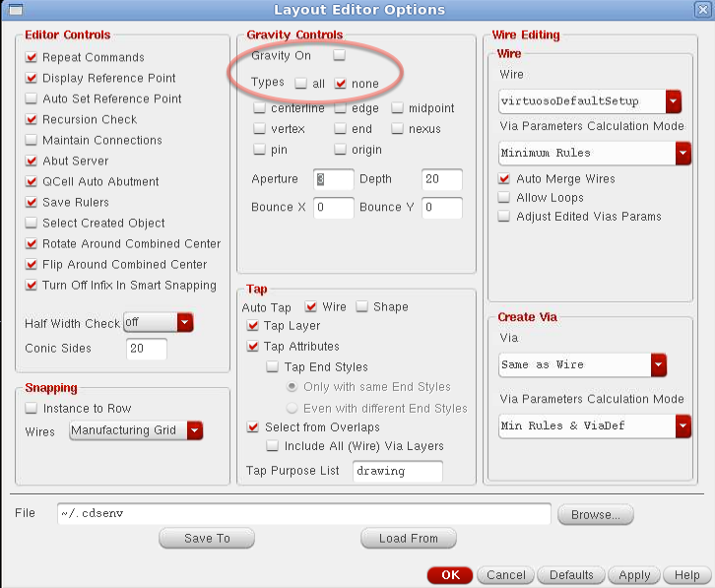Click the Aperture input field
The image size is (715, 588).
(333, 179)
